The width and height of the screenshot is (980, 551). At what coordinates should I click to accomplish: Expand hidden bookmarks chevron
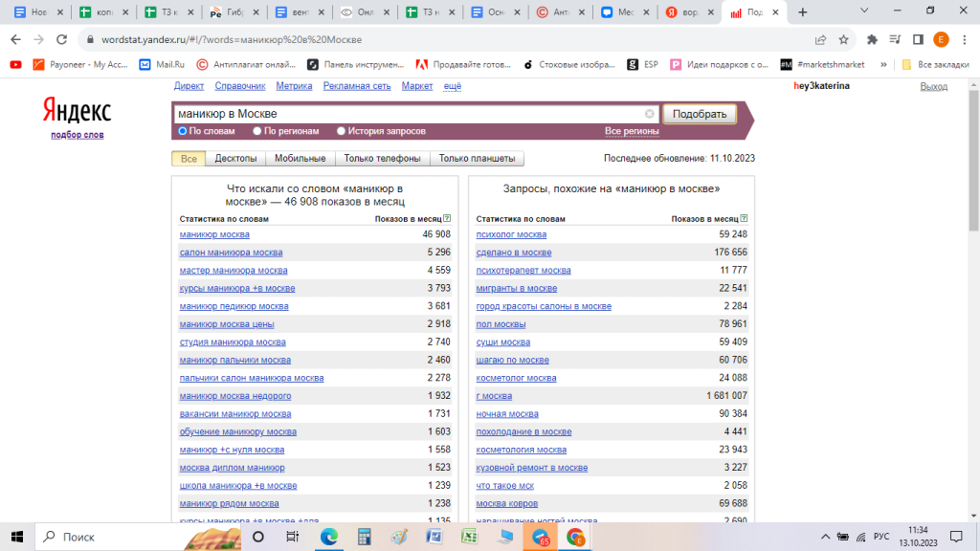883,64
